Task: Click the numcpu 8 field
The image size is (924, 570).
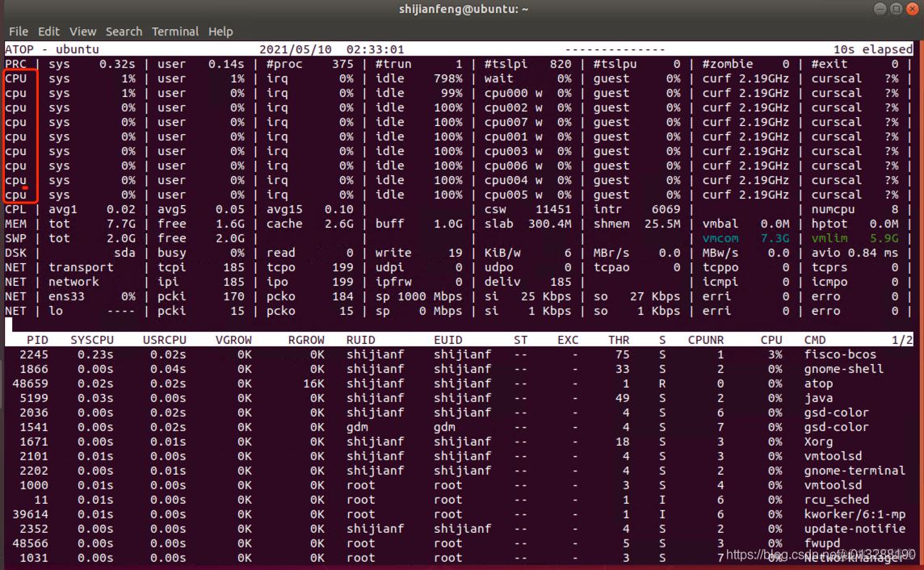Action: click(x=855, y=209)
